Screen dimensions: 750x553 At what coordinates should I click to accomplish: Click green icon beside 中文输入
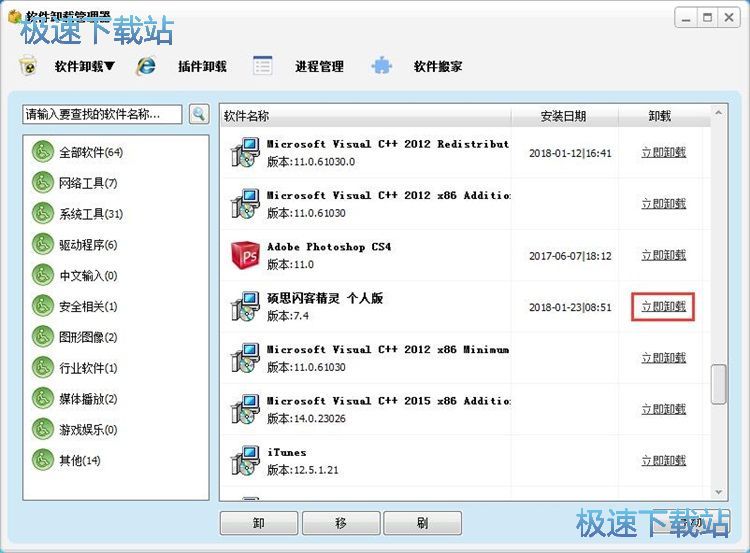coord(43,275)
